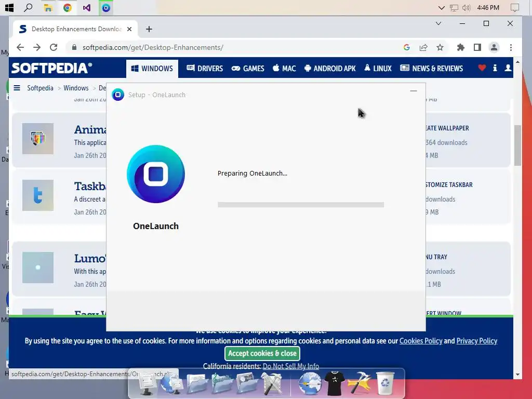Open the black t-shirt dock icon
532x399 pixels.
335,383
